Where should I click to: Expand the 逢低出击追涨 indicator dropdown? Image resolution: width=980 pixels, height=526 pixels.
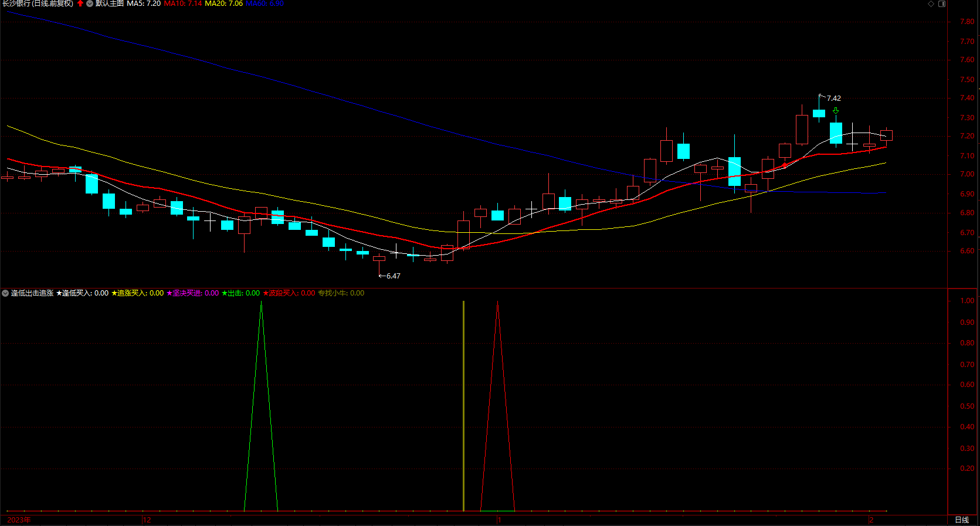pyautogui.click(x=5, y=293)
